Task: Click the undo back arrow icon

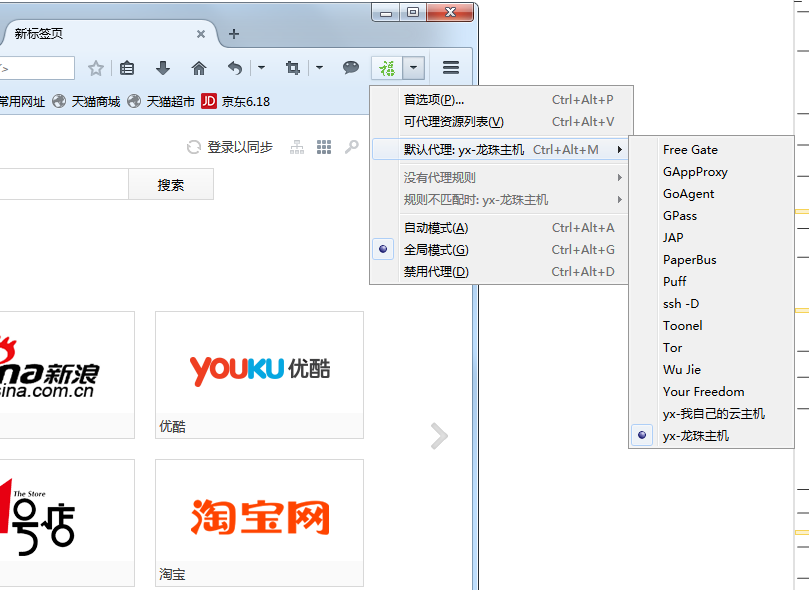Action: tap(235, 68)
